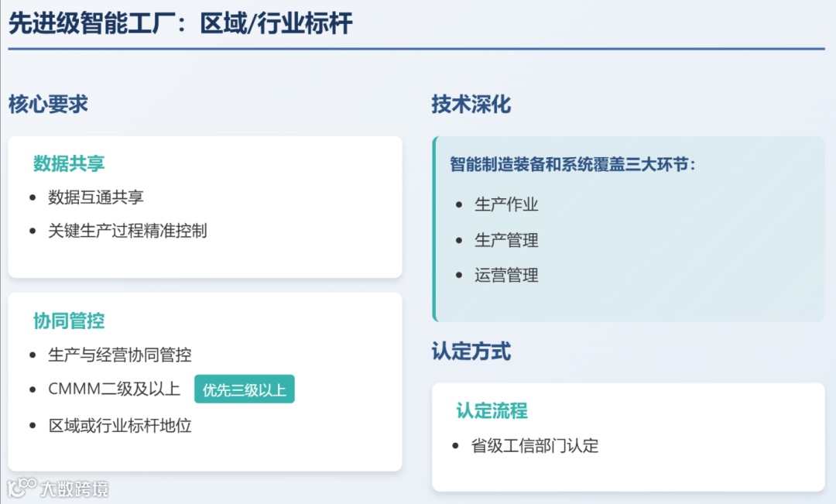Image resolution: width=836 pixels, height=504 pixels.
Task: Select the 区域或行业标杆地位 bullet item
Action: (120, 426)
